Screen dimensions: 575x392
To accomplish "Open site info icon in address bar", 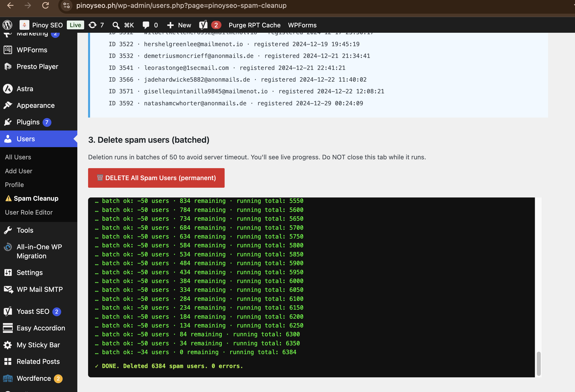I will tap(67, 5).
